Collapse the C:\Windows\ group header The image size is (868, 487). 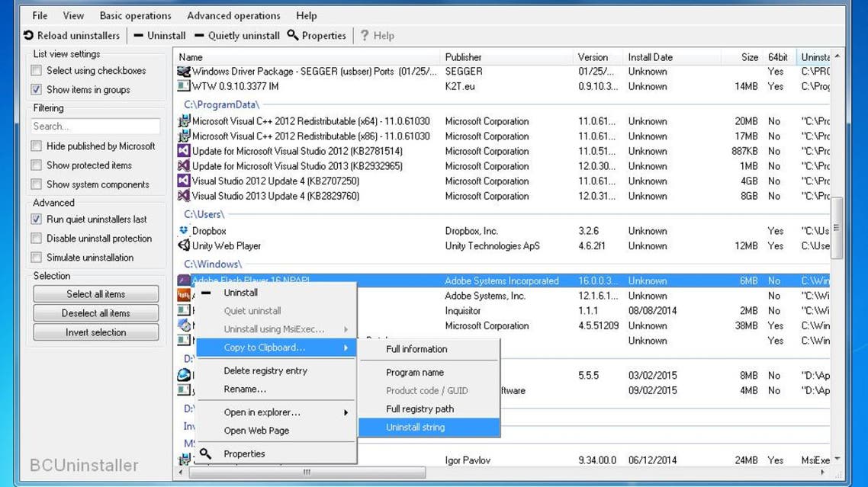coord(213,264)
